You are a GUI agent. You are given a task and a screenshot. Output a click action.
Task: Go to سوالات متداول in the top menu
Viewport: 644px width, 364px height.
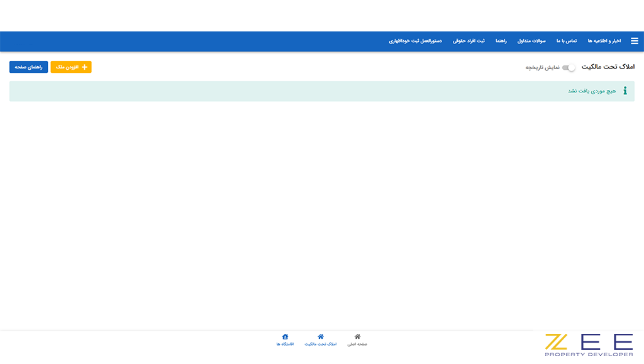pos(531,41)
